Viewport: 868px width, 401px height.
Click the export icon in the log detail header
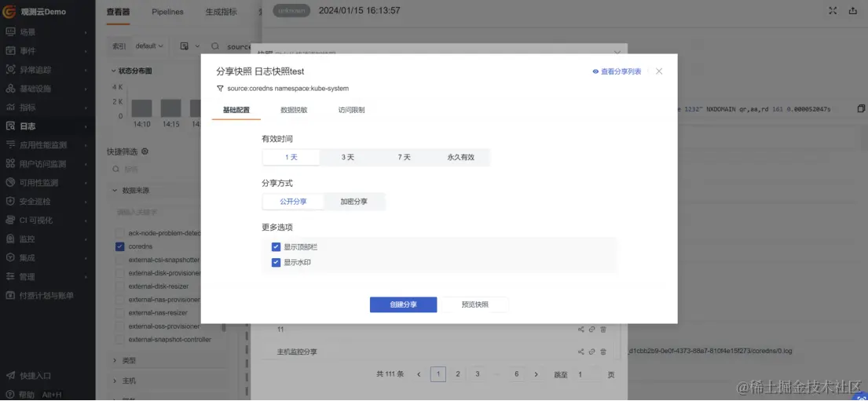[x=852, y=11]
